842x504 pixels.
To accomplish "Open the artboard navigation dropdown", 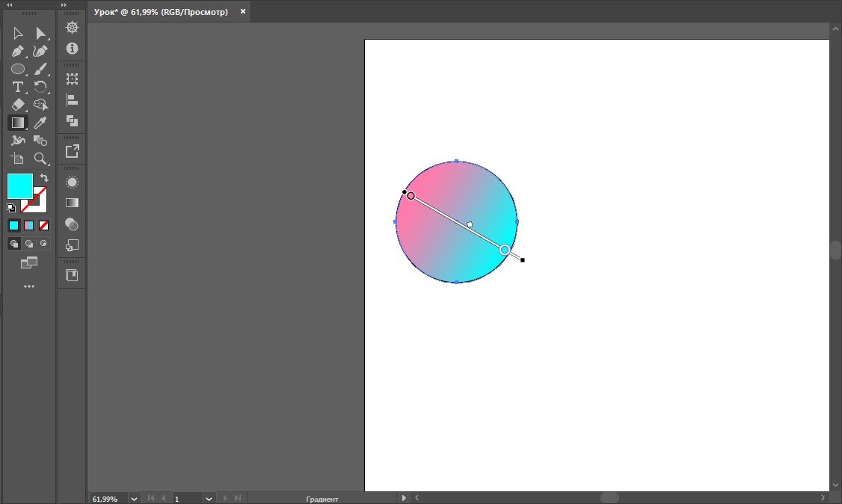I will click(x=209, y=499).
